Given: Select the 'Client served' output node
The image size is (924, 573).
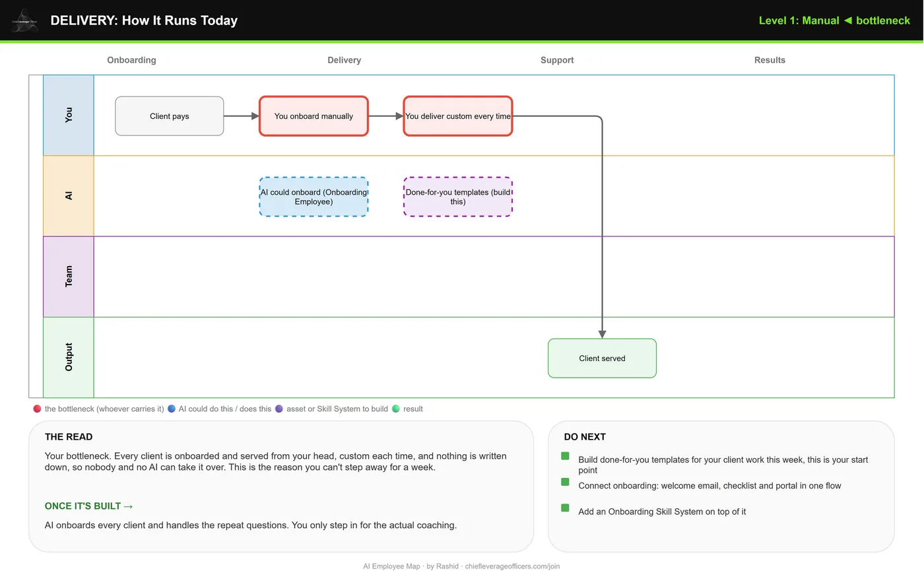Looking at the screenshot, I should coord(602,358).
